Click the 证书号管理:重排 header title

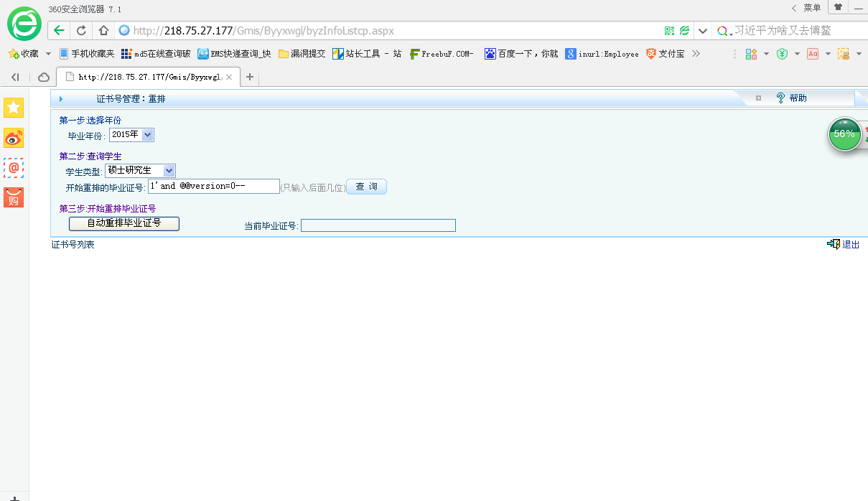click(131, 98)
